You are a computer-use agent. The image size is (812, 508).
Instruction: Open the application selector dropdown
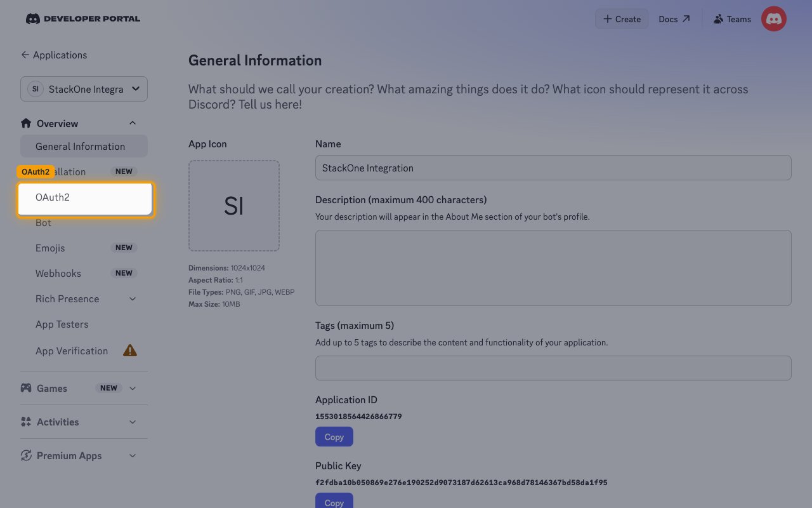(84, 89)
